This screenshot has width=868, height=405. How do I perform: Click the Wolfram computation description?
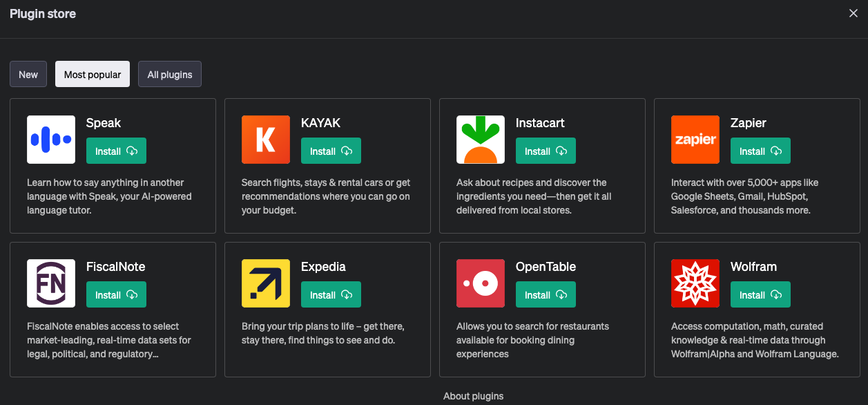(x=755, y=340)
